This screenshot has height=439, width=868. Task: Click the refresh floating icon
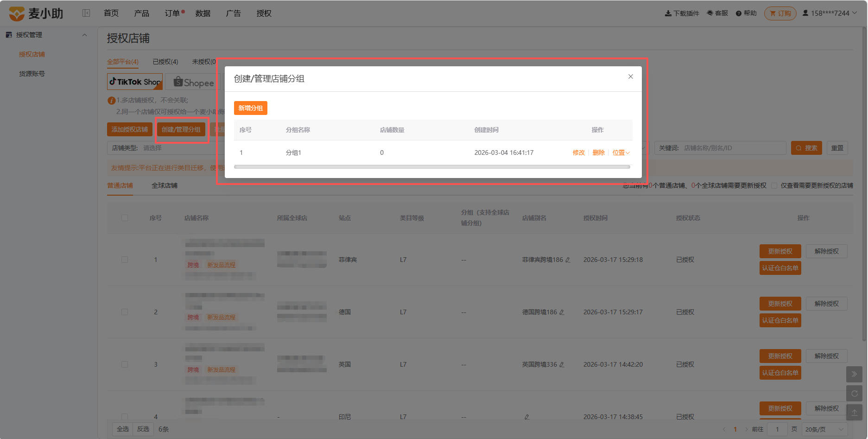tap(855, 394)
